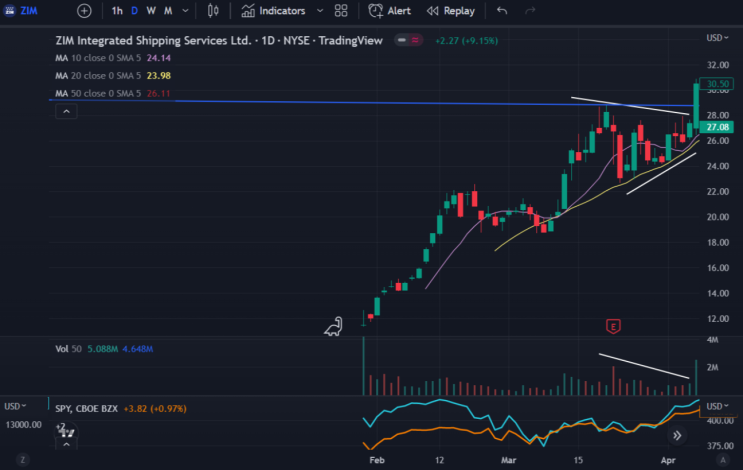The image size is (743, 470).
Task: Expand the timeframe interval dropdown
Action: point(185,10)
